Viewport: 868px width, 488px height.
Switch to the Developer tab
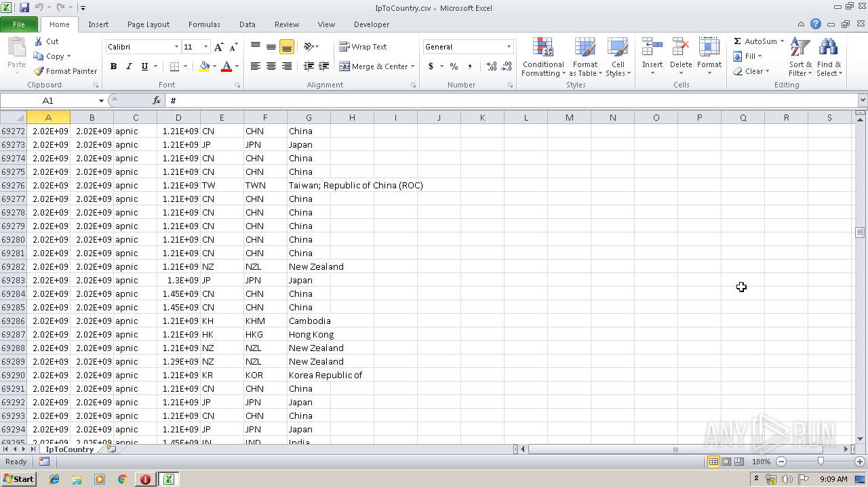(x=372, y=24)
